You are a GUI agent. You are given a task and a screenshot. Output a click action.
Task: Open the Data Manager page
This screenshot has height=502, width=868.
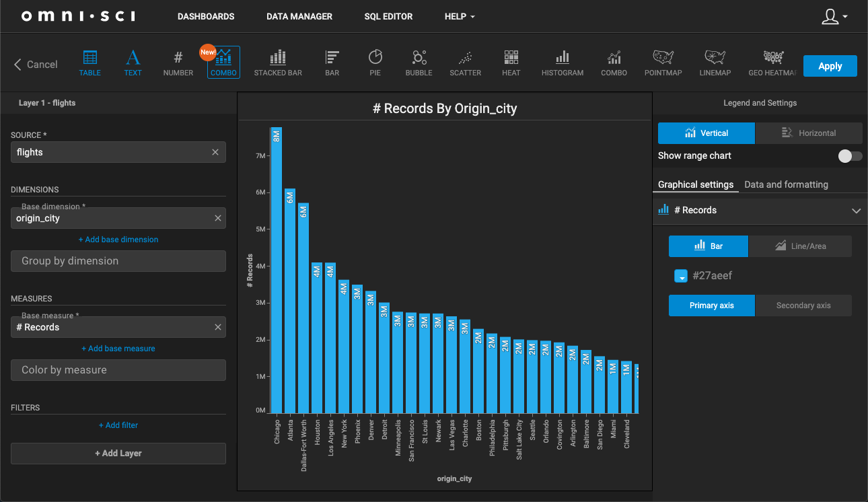(x=299, y=16)
